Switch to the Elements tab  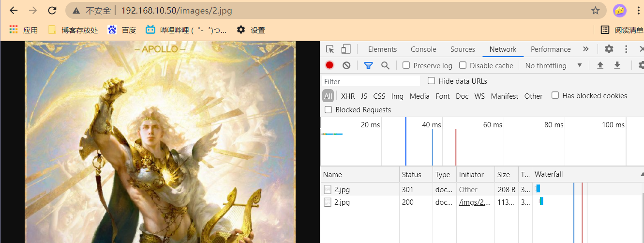tap(382, 49)
